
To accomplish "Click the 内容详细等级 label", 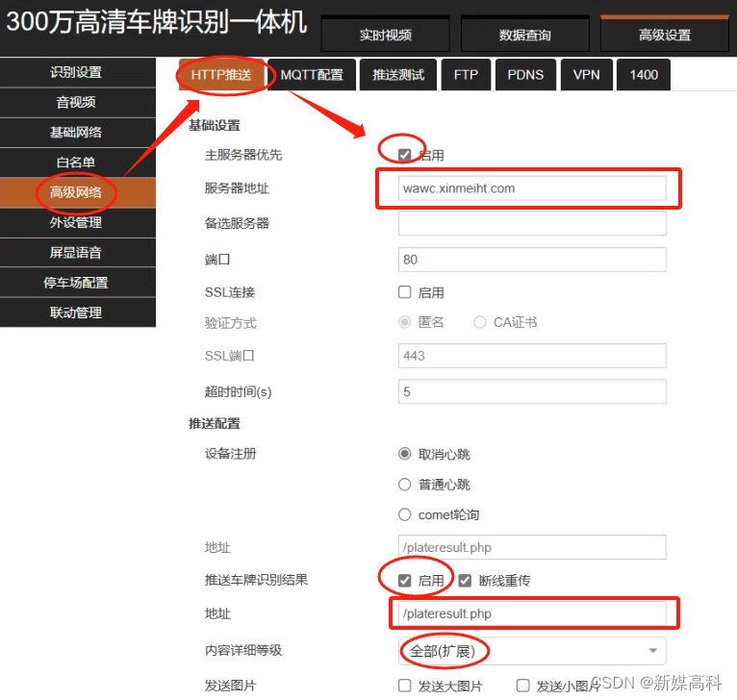I will click(243, 650).
